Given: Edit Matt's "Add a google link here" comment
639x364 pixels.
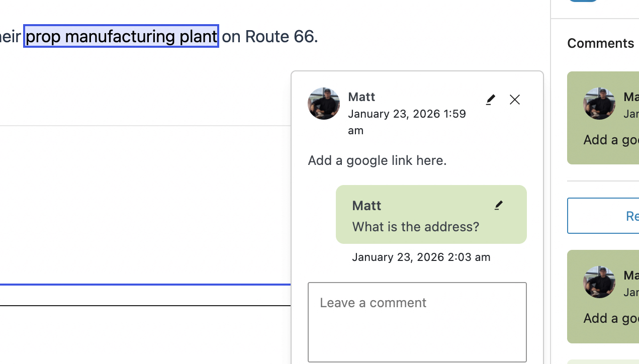Looking at the screenshot, I should point(491,100).
